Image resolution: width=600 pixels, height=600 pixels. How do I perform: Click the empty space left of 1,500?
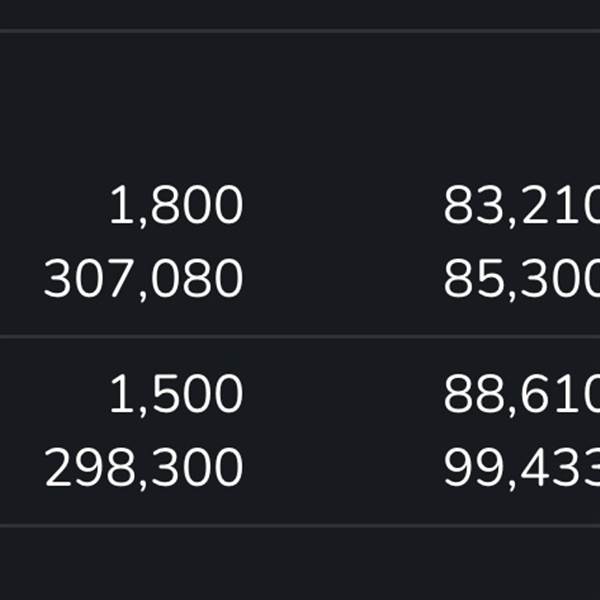point(50,395)
